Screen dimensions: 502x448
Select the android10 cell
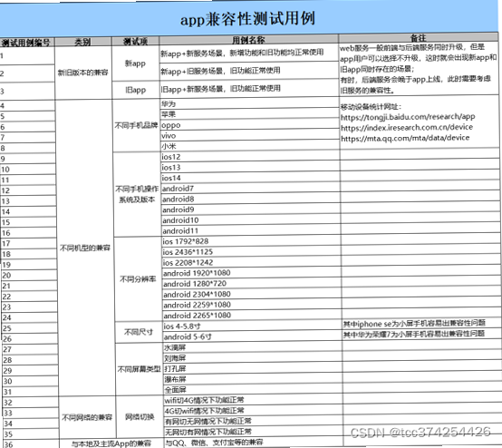point(250,220)
